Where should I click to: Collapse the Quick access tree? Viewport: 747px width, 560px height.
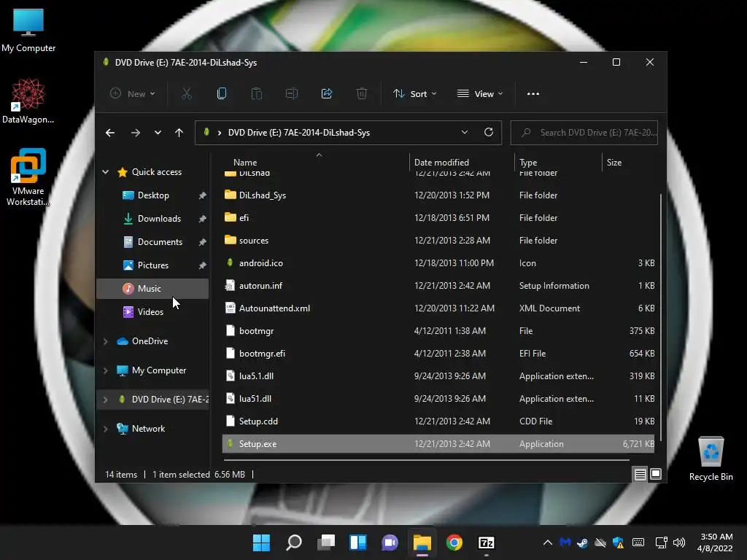(x=105, y=172)
